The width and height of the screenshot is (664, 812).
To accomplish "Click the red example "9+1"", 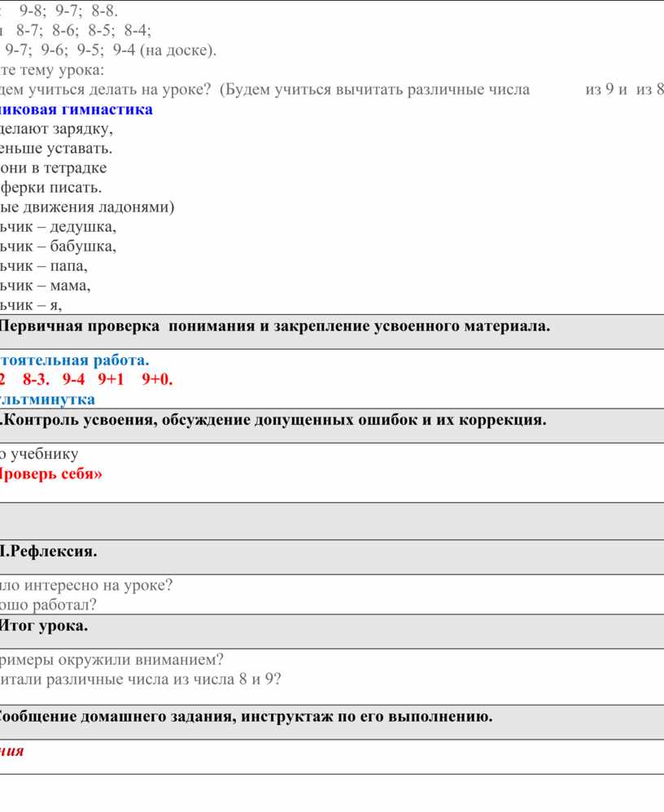I will [x=111, y=379].
